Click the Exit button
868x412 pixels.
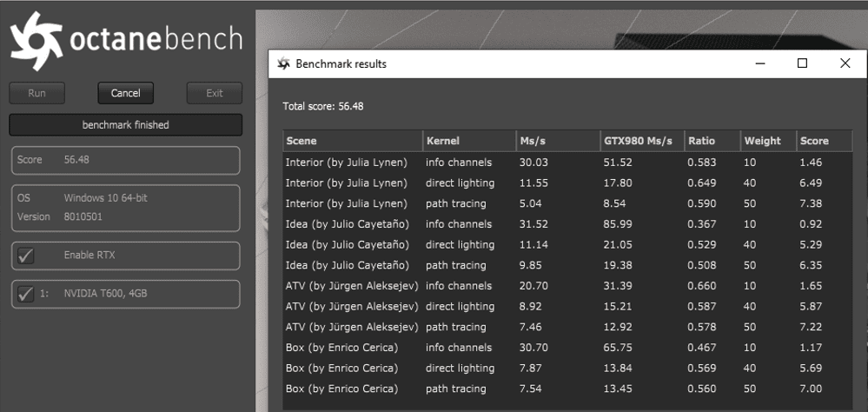(215, 93)
